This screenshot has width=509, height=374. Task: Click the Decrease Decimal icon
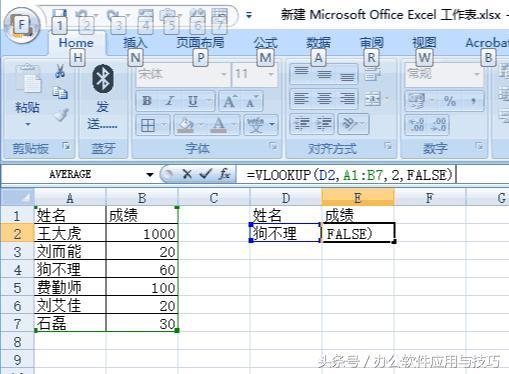[438, 125]
